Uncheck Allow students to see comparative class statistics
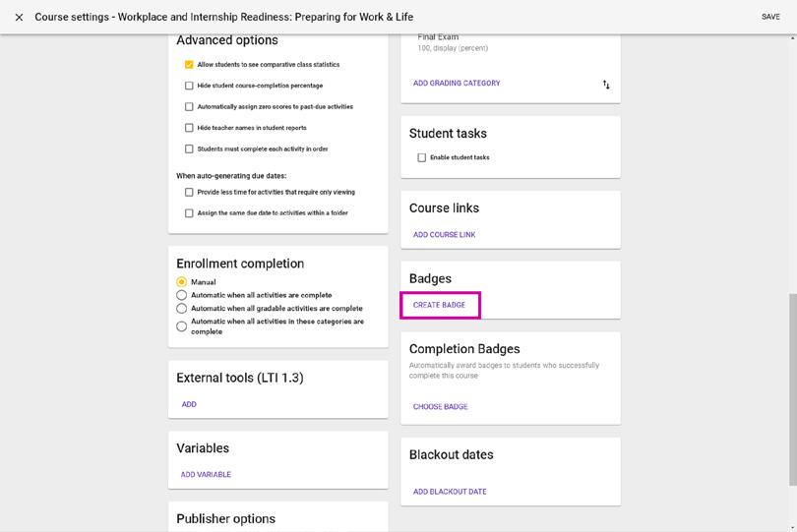The image size is (797, 532). (189, 65)
